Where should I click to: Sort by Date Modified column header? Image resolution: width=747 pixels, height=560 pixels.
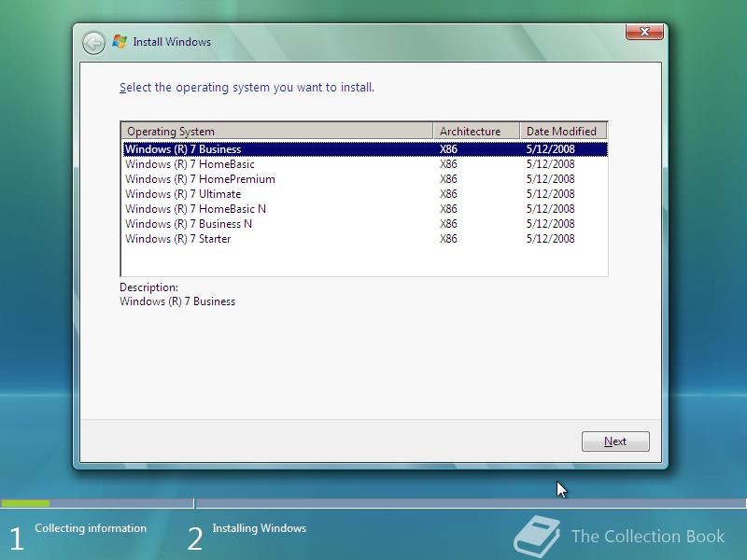563,131
